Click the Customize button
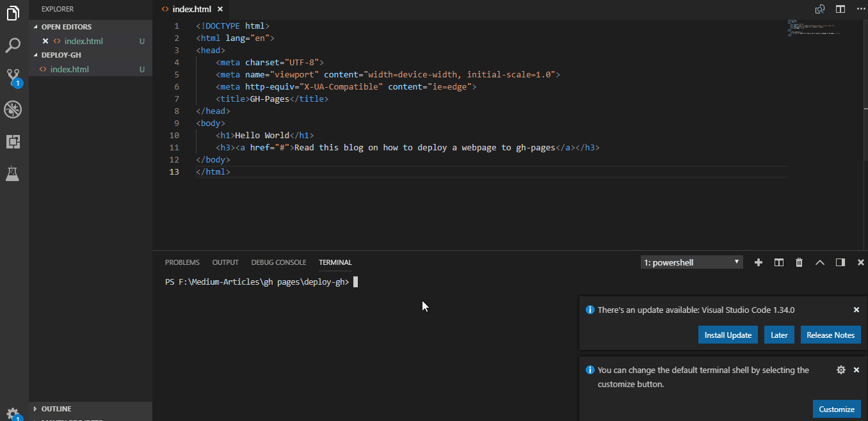Viewport: 868px width, 421px height. (x=837, y=409)
